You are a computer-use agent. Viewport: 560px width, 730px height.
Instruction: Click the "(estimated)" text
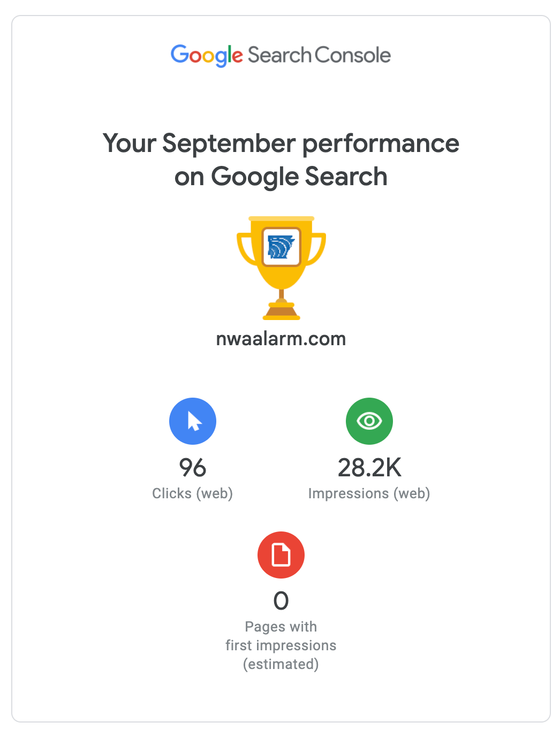tap(281, 664)
